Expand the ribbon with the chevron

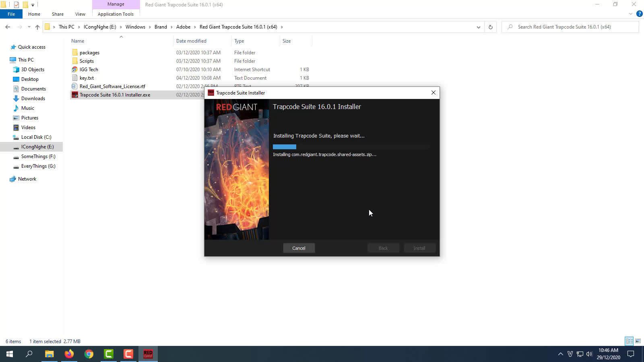[x=630, y=14]
